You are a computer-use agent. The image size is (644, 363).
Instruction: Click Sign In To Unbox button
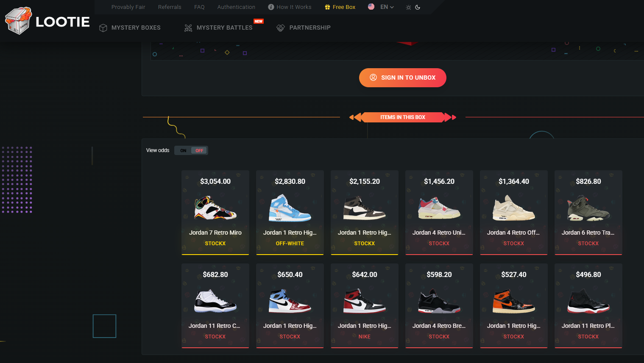[403, 78]
